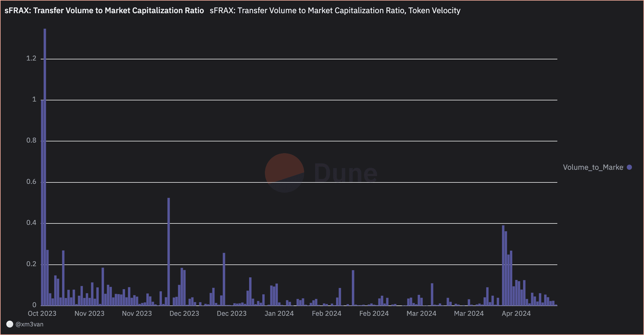Click the 0.2 y-axis tick label

coord(31,264)
